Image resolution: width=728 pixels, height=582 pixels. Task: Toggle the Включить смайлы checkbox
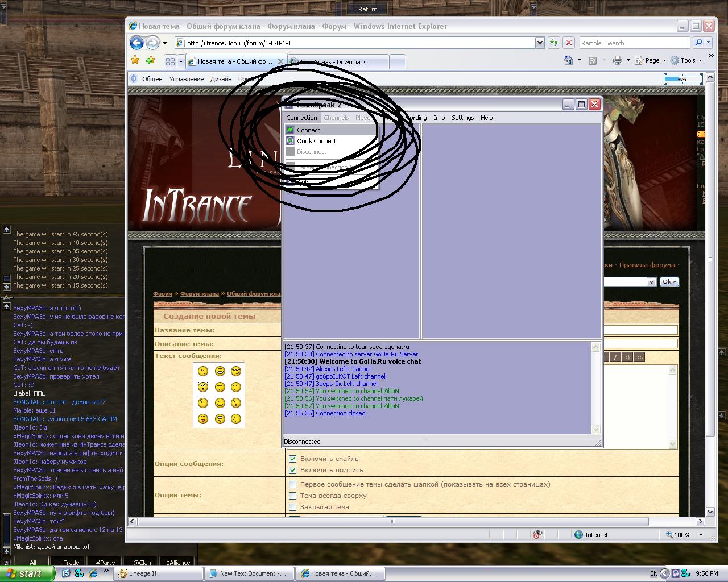[292, 459]
